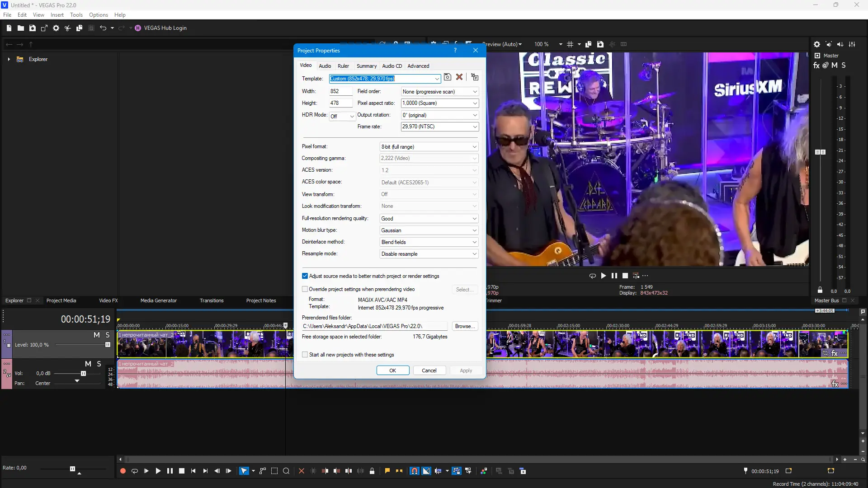Screen dimensions: 868x488
Task: Select the Zoom magnifier edit tool
Action: pyautogui.click(x=286, y=471)
